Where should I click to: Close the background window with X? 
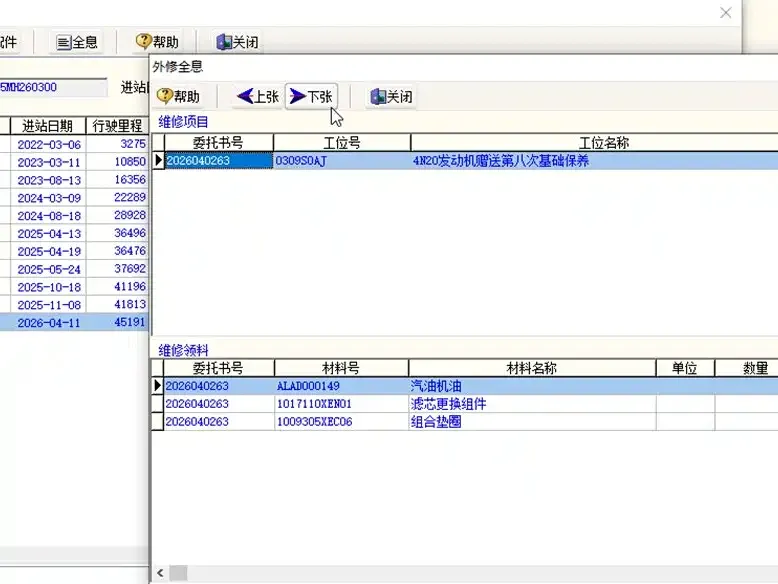(x=725, y=13)
